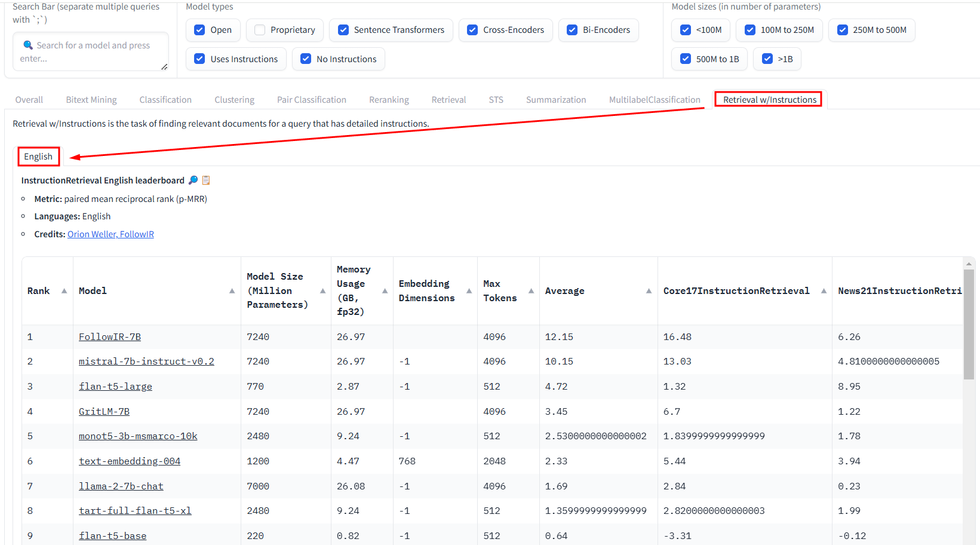Select the English language sub-tab
Image resolution: width=980 pixels, height=545 pixels.
click(38, 157)
